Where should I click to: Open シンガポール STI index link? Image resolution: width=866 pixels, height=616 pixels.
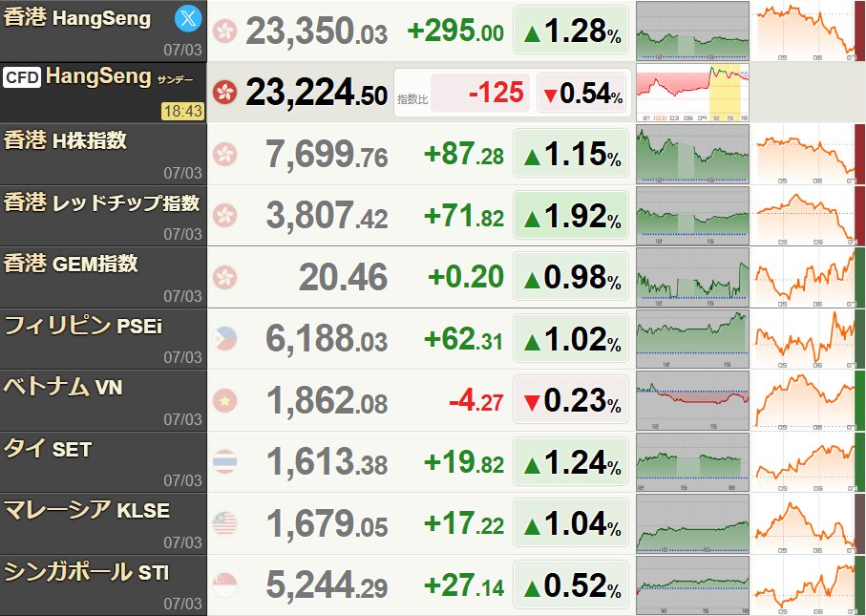point(86,572)
